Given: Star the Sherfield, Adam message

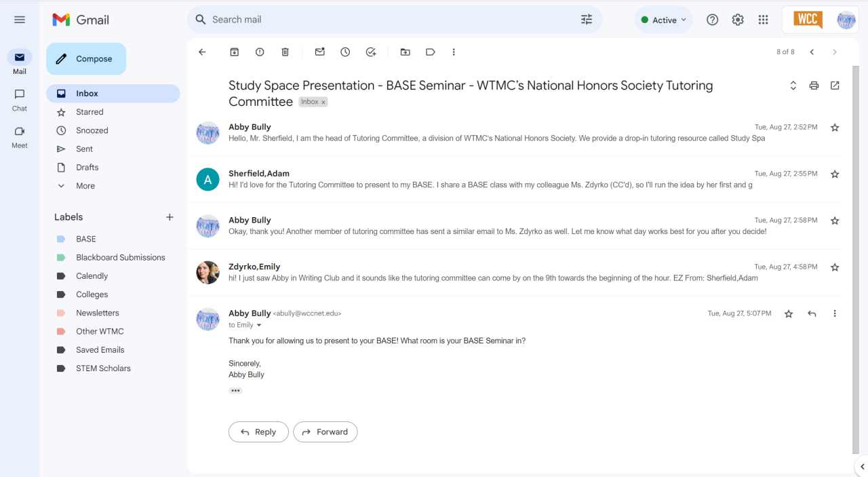Looking at the screenshot, I should pyautogui.click(x=835, y=174).
